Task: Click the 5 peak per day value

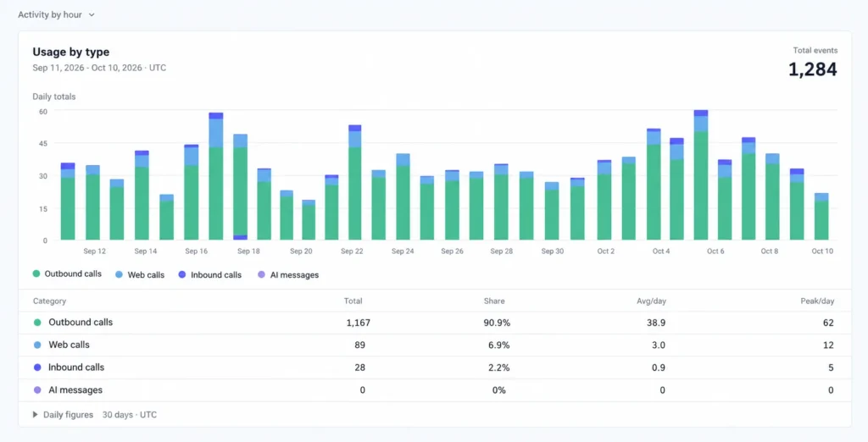Action: coord(831,367)
